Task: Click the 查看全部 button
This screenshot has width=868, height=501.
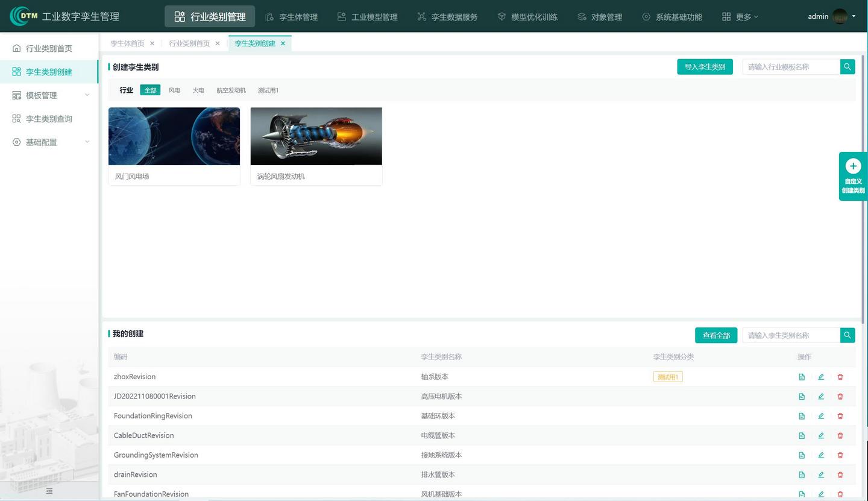Action: (716, 335)
